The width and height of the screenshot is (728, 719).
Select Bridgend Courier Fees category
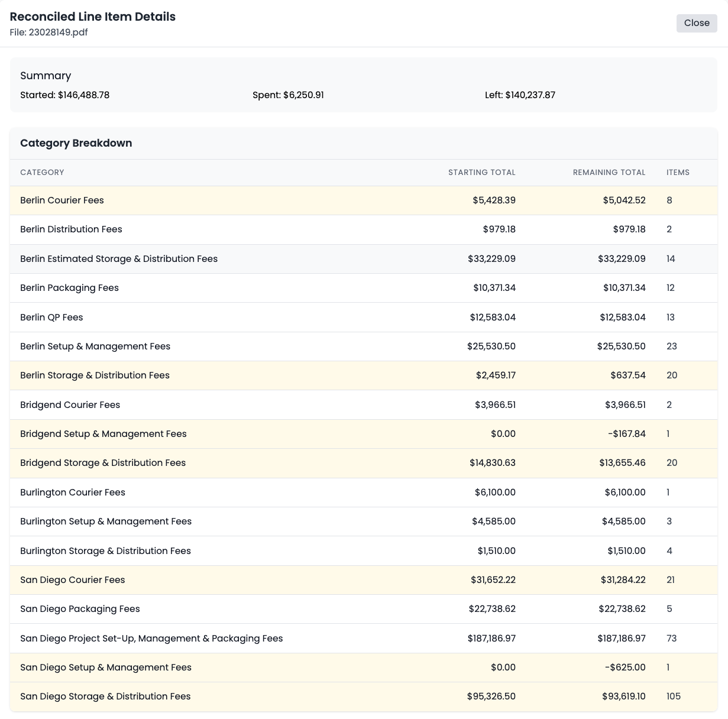coord(364,405)
